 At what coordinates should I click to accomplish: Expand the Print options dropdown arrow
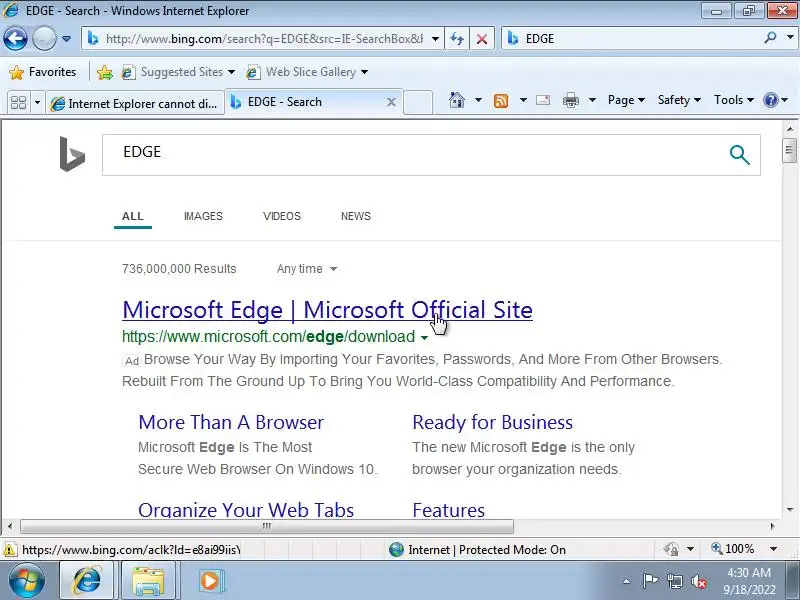pos(592,100)
